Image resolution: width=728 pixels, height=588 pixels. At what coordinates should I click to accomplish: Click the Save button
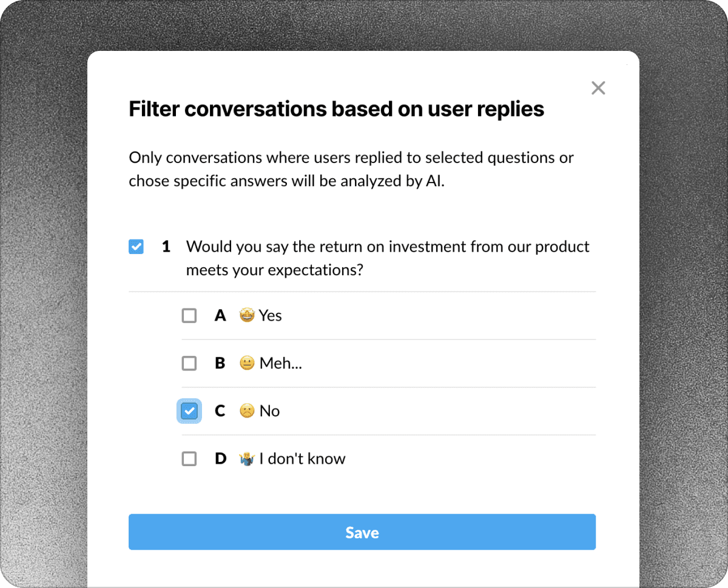(x=362, y=532)
